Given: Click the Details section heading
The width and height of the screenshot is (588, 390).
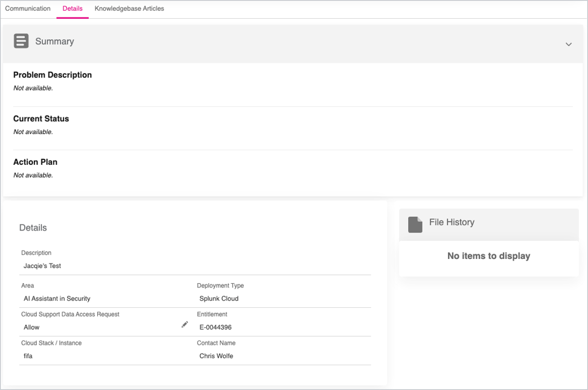Looking at the screenshot, I should pyautogui.click(x=33, y=228).
